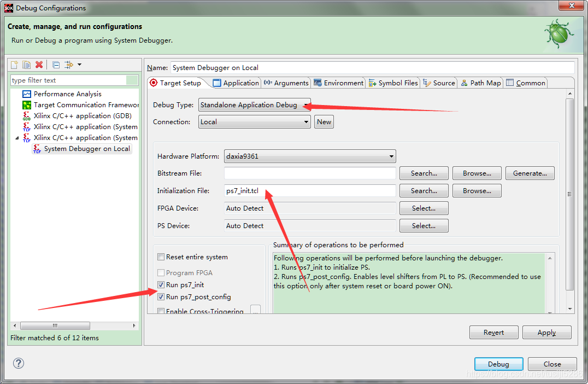Select Performance Analysis configuration type
Viewport: 588px width, 384px height.
tap(68, 94)
